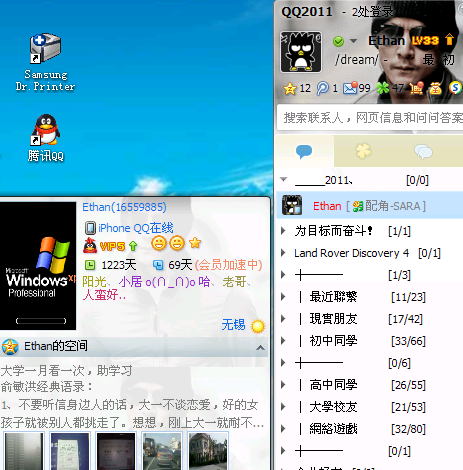Image resolution: width=463 pixels, height=470 pixels.
Task: Select the Ethan 配角-SARA contact row
Action: (369, 206)
